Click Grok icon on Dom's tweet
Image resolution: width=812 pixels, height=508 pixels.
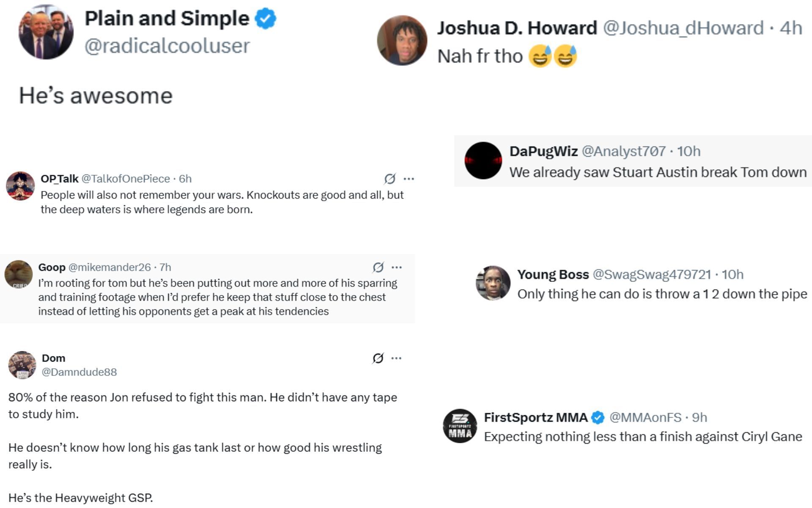coord(378,359)
